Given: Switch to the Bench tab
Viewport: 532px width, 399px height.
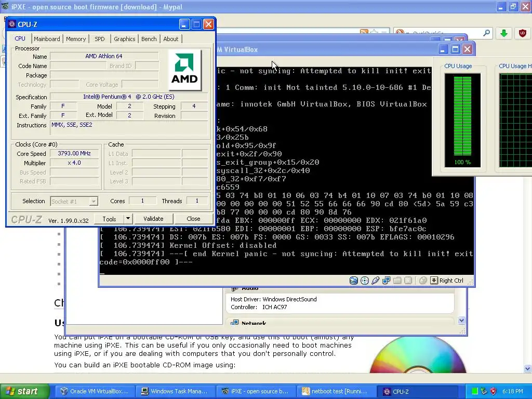Looking at the screenshot, I should (149, 39).
